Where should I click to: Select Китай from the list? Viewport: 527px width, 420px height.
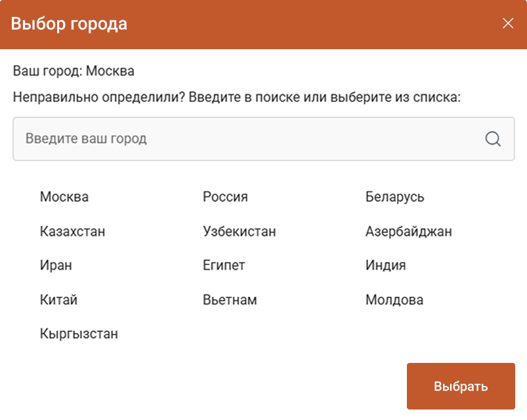[x=58, y=299]
